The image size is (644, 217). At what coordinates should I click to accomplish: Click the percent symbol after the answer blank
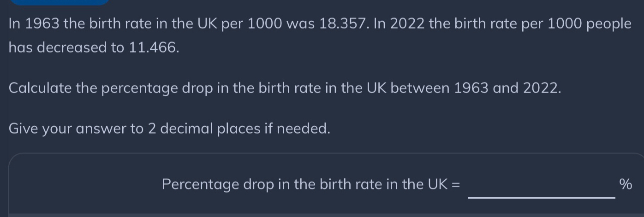(625, 185)
